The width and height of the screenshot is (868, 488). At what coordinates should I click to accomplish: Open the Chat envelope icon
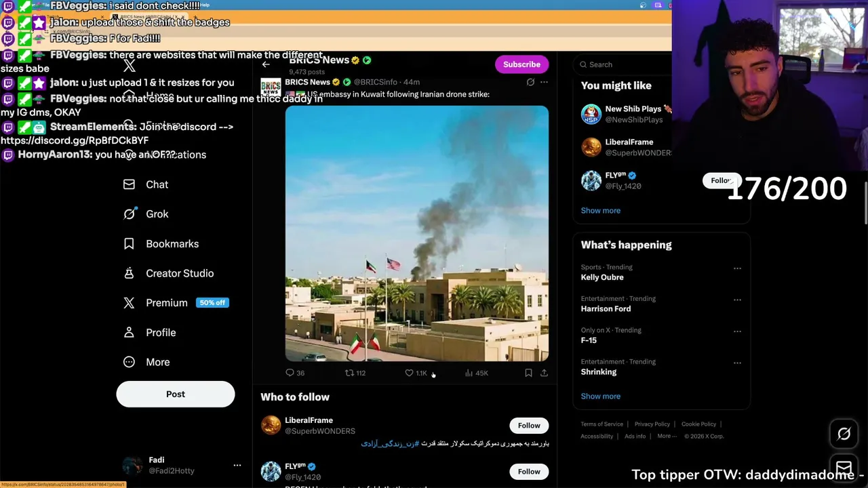(x=129, y=184)
